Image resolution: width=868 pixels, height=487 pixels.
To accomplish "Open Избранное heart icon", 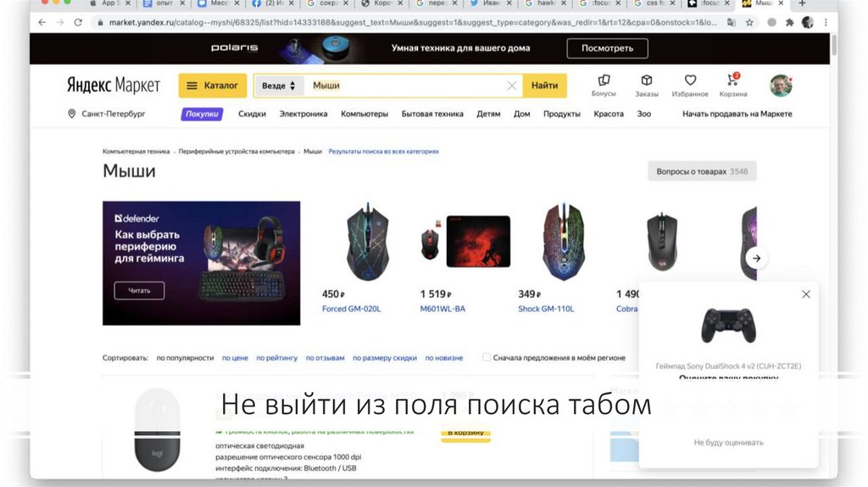I will [690, 86].
